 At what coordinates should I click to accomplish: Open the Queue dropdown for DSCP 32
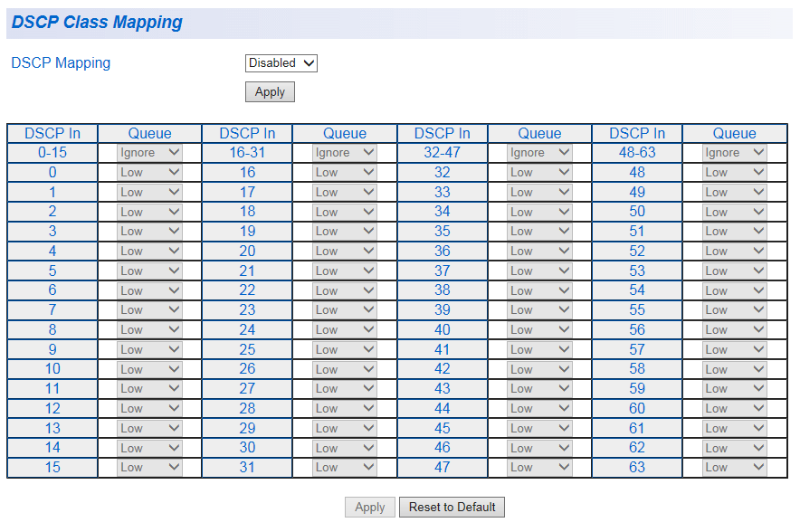tap(539, 173)
